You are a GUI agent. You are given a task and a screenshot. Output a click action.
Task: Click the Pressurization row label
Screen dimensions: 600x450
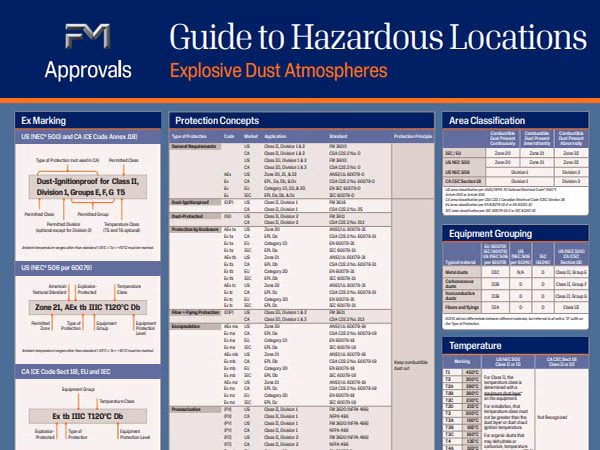pos(186,409)
